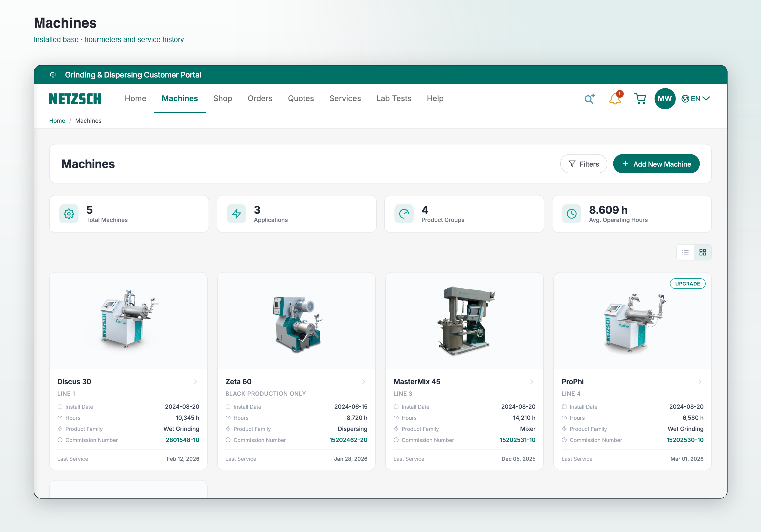Click the MasterMix 45 title

(x=417, y=382)
